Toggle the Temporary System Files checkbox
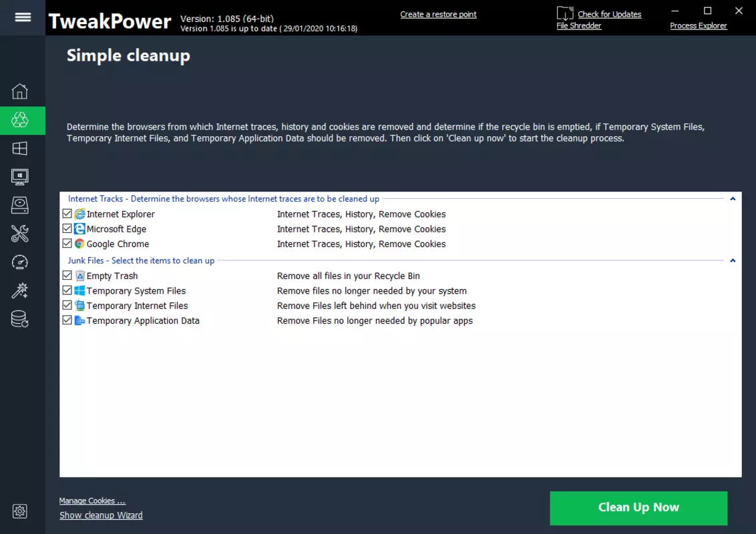 (67, 290)
